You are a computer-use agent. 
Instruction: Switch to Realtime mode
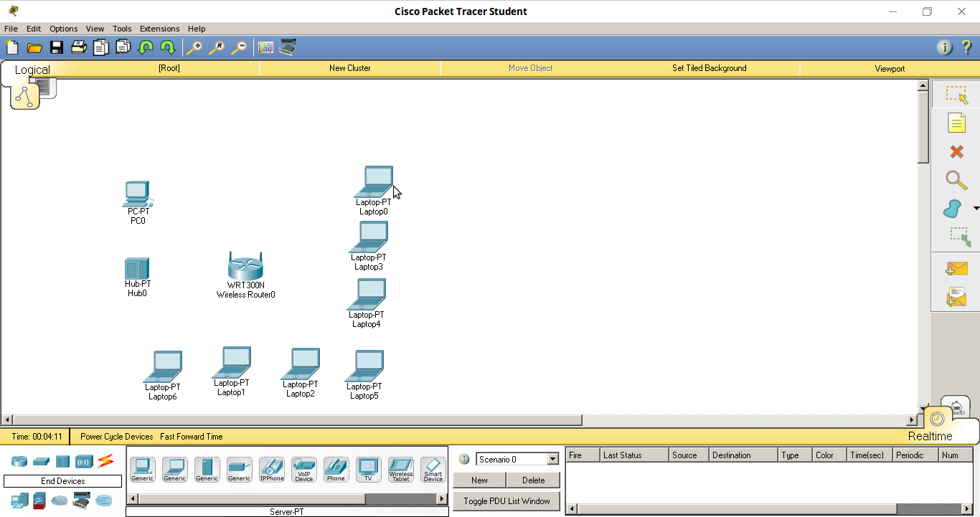937,419
